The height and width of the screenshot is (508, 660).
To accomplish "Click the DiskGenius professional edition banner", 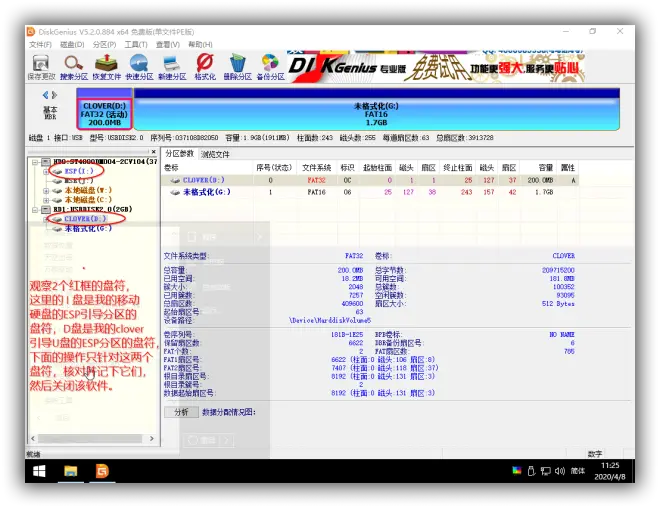I will click(436, 66).
